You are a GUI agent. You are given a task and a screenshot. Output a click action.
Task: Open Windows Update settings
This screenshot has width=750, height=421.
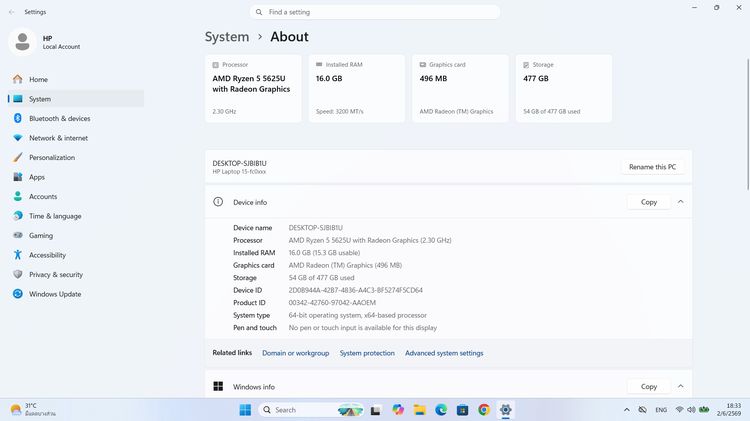click(x=76, y=294)
